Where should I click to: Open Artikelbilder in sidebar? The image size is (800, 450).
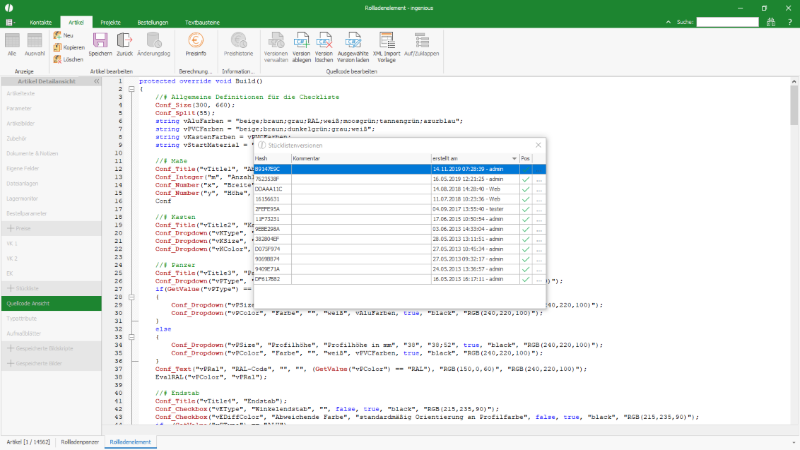pos(51,123)
